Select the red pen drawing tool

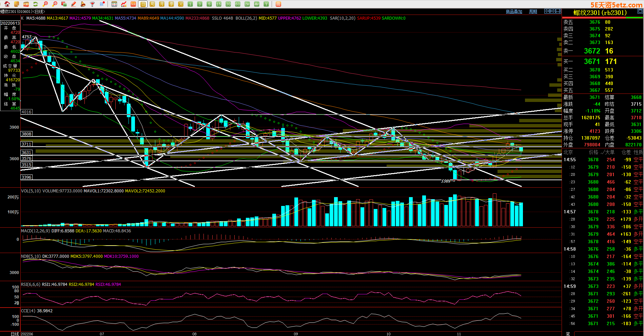pyautogui.click(x=74, y=4)
